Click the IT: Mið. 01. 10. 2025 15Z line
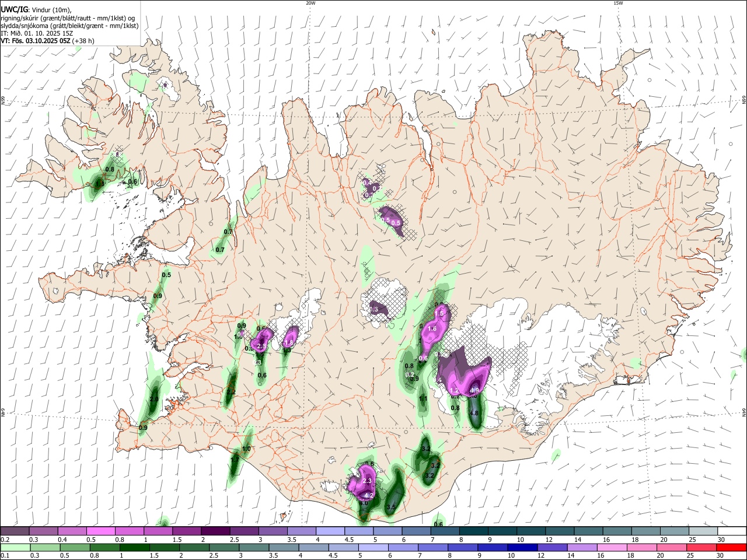The width and height of the screenshot is (747, 560). click(36, 33)
